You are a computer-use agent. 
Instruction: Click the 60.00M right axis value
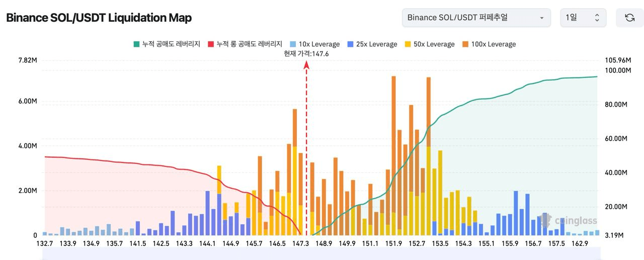616,138
